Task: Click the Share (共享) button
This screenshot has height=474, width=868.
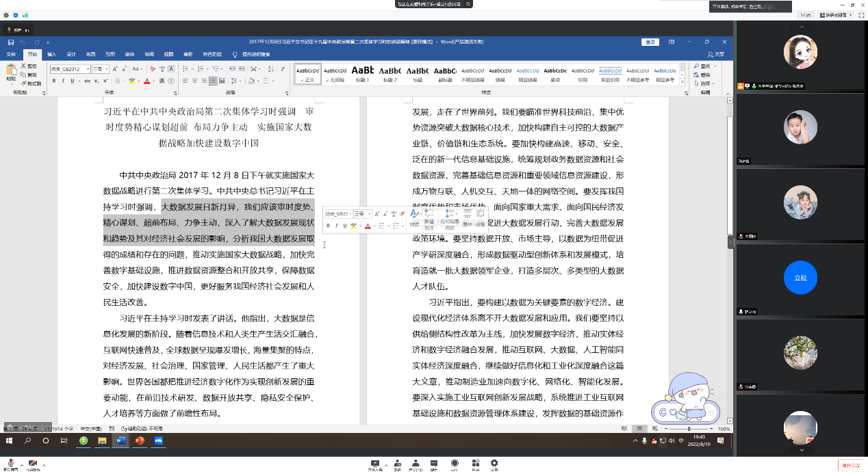Action: 715,54
